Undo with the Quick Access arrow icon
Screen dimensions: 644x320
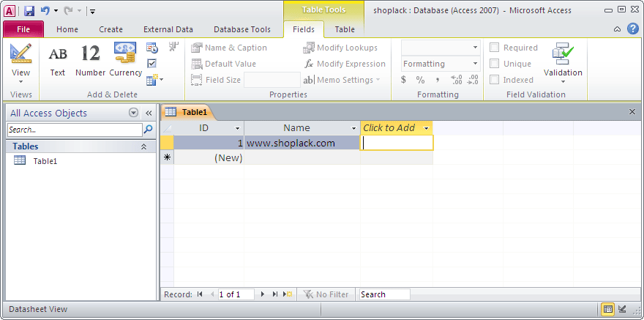(x=45, y=11)
